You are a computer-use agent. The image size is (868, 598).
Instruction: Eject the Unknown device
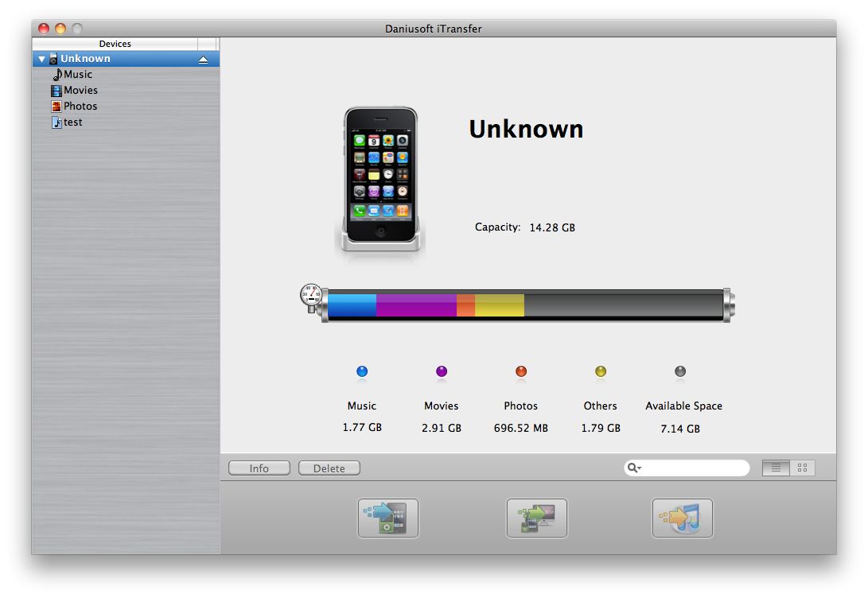point(203,59)
